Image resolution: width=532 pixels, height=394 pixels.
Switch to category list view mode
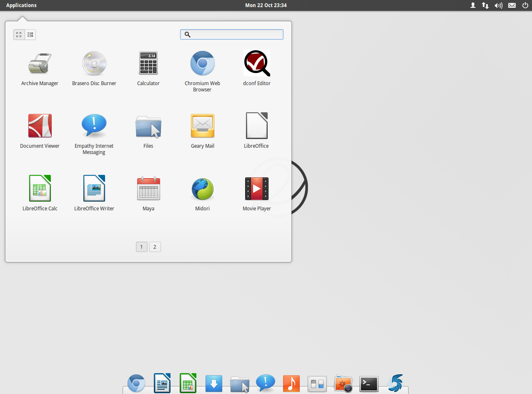click(30, 35)
